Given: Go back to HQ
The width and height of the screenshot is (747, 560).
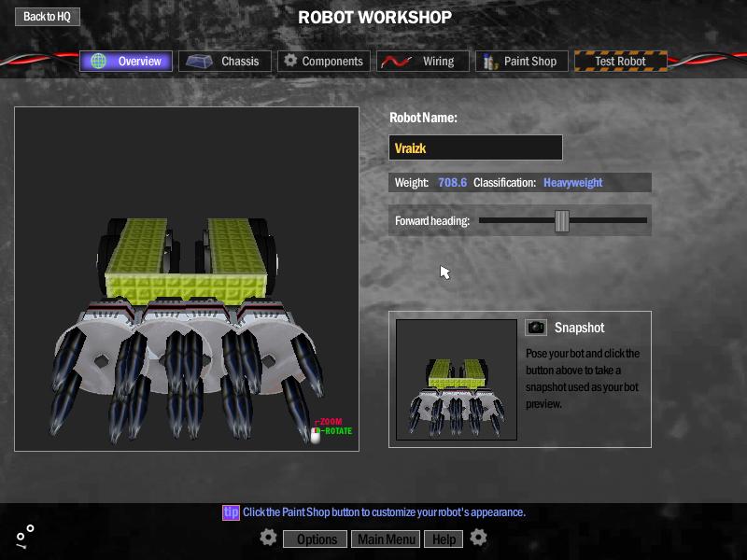Looking at the screenshot, I should [x=48, y=17].
